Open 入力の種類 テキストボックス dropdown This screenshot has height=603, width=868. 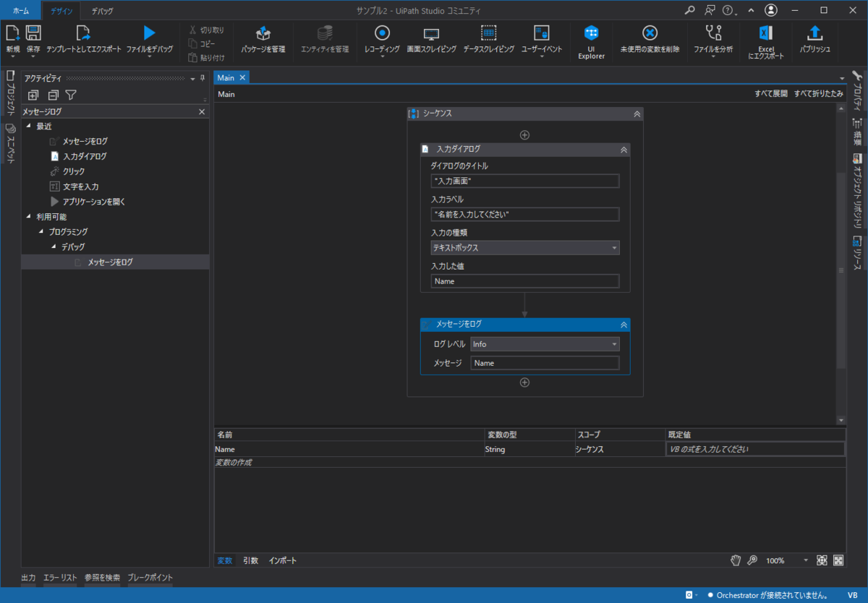tap(525, 248)
